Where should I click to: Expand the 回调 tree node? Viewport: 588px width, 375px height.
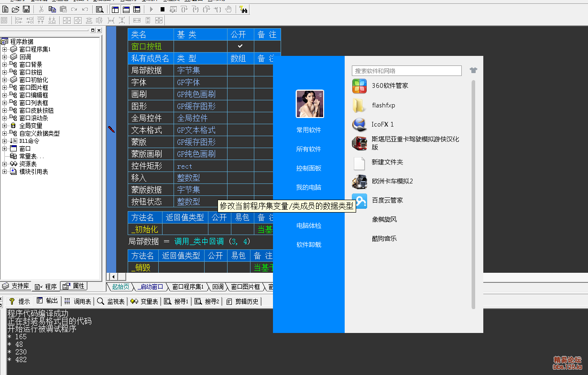pyautogui.click(x=5, y=57)
